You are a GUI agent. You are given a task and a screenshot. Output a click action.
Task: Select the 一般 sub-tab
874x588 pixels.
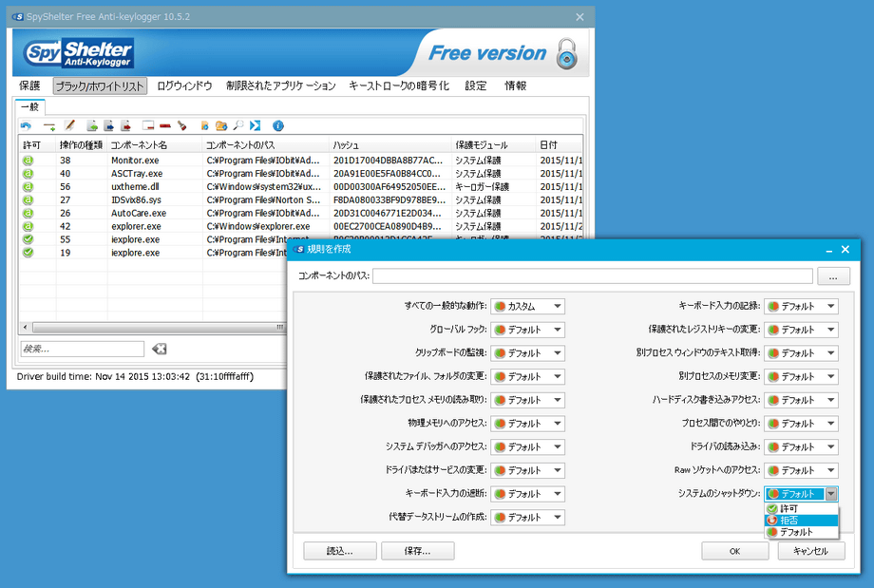pyautogui.click(x=30, y=107)
